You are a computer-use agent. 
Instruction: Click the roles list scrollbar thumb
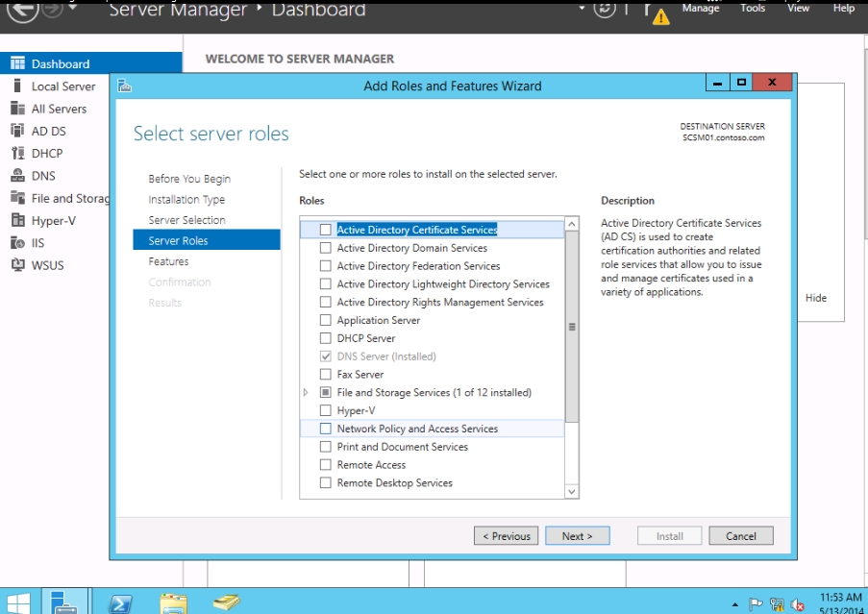pyautogui.click(x=572, y=327)
